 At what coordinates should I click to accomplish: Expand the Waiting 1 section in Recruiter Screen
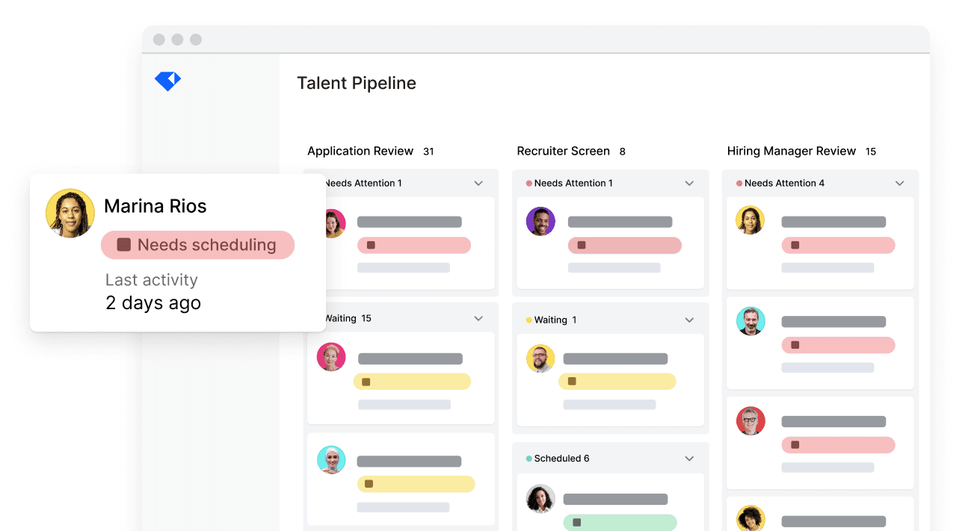tap(688, 320)
